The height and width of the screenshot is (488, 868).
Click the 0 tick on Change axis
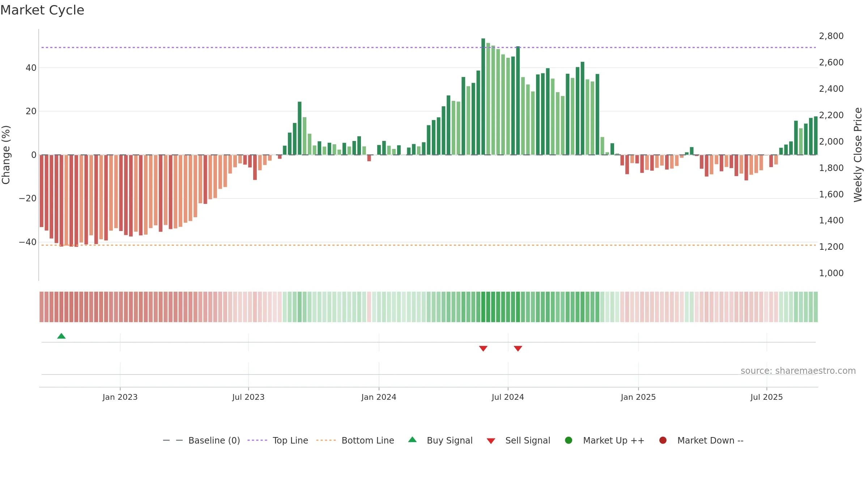[x=34, y=155]
